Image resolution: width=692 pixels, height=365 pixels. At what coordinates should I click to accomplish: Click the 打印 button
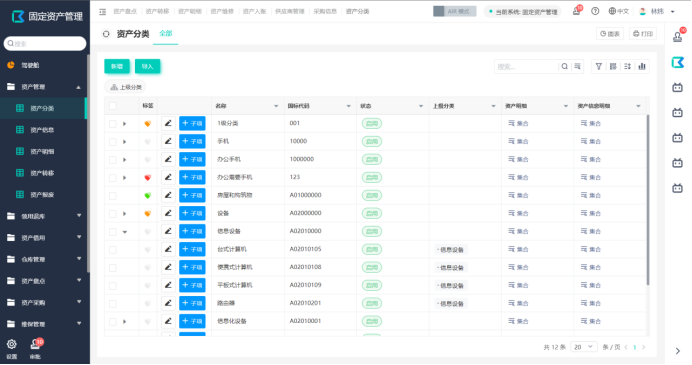pyautogui.click(x=643, y=34)
